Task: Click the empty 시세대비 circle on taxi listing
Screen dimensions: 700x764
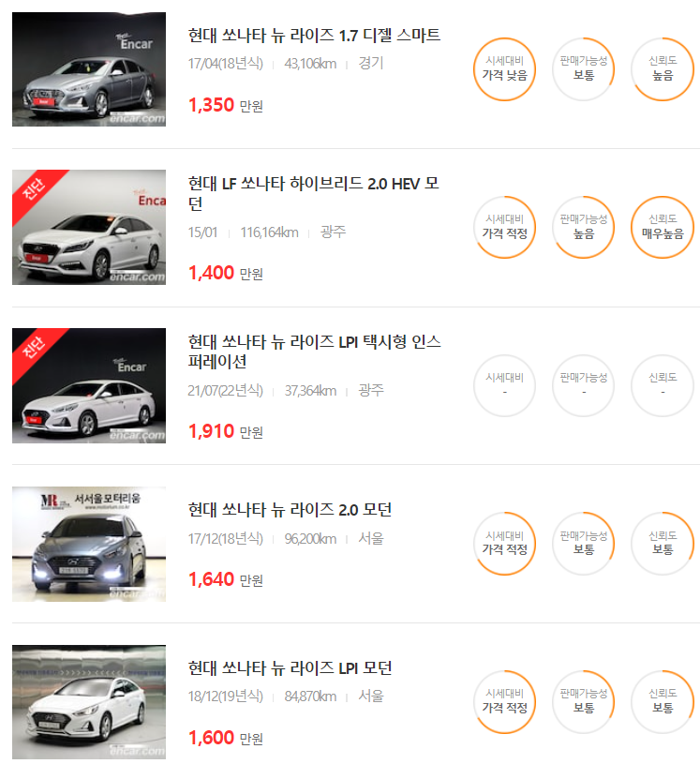Action: [x=505, y=385]
